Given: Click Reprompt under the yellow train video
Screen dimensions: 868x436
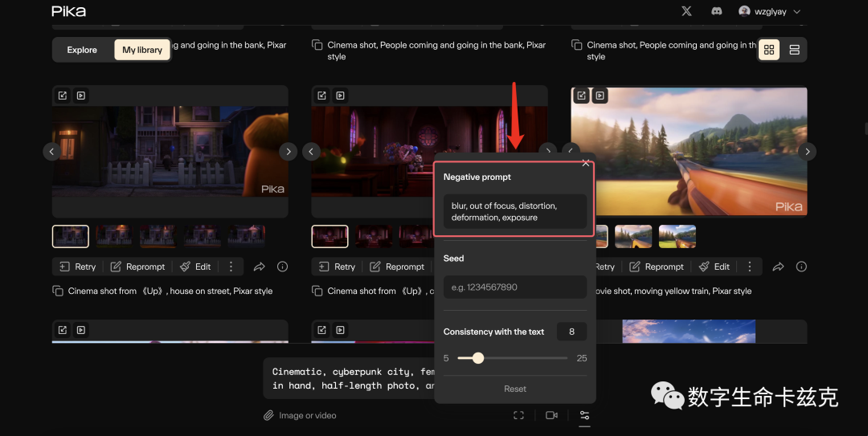Looking at the screenshot, I should 657,267.
